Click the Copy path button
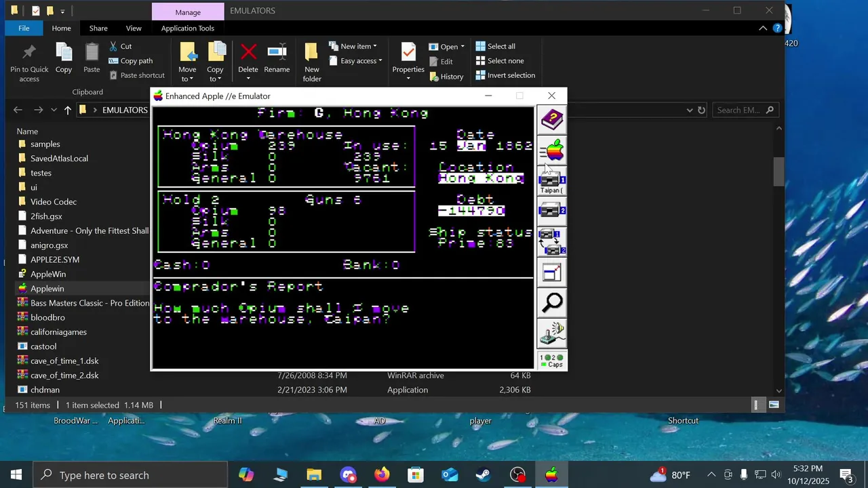This screenshot has width=868, height=488. (x=131, y=60)
